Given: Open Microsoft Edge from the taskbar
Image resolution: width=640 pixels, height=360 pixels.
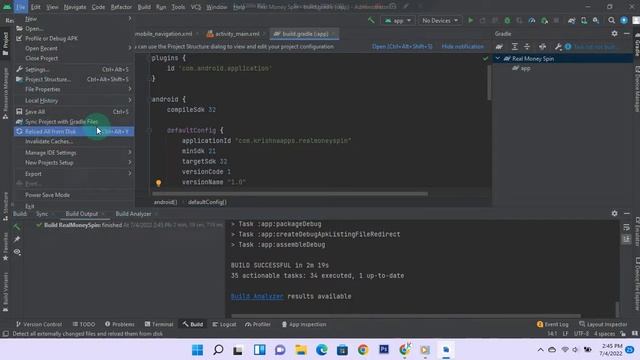Looking at the screenshot, I should pyautogui.click(x=322, y=350).
